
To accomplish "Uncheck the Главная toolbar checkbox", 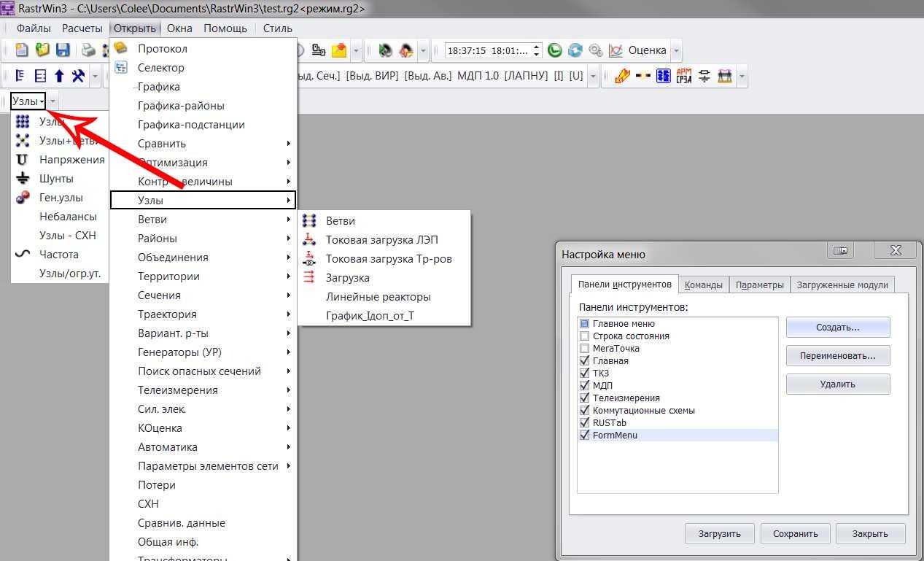I will [584, 361].
